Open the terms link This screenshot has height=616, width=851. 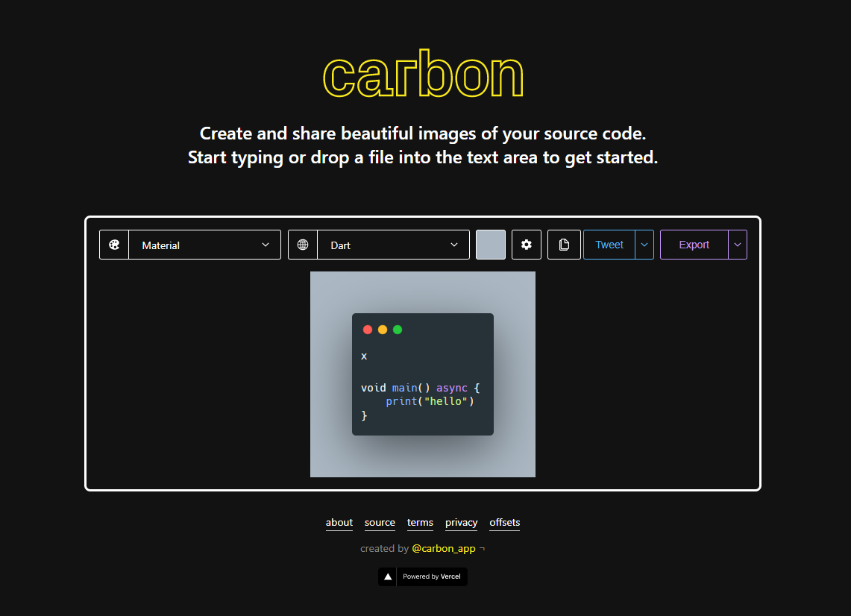coord(420,523)
